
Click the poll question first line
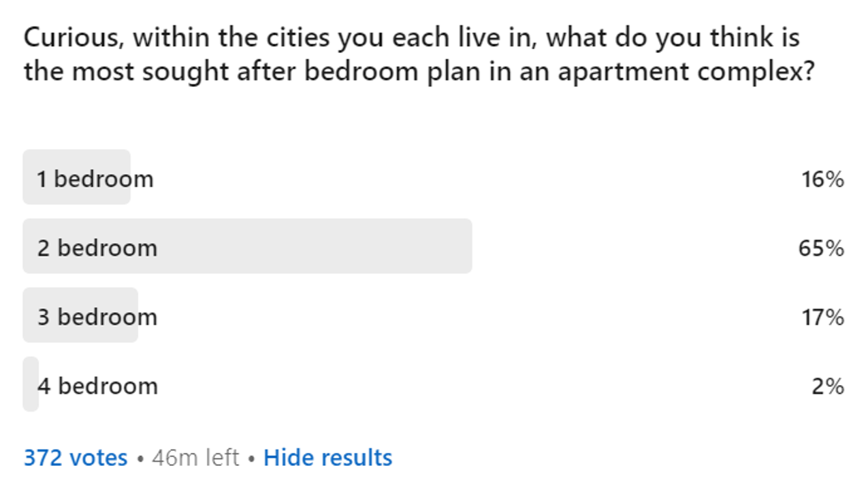click(412, 37)
